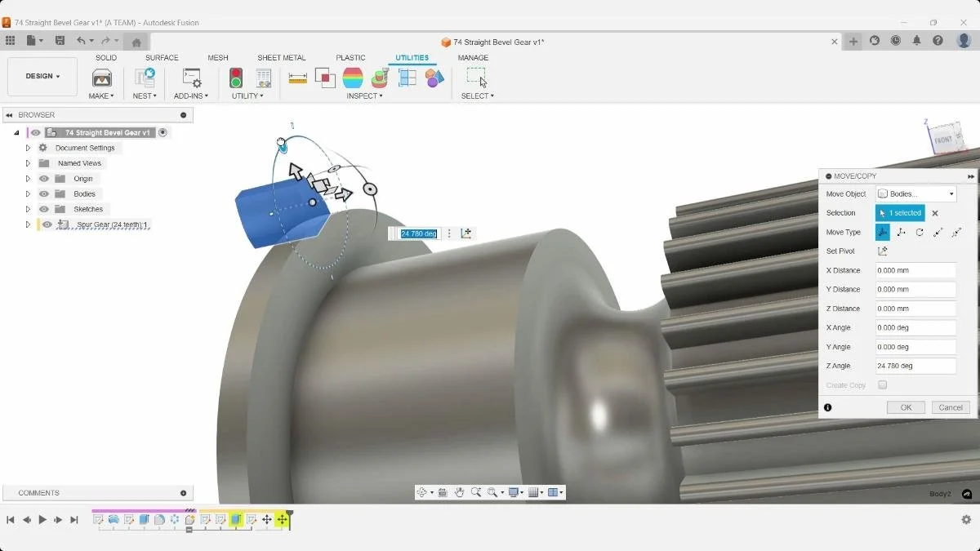Click the Interference inspect icon
980x551 pixels.
325,78
